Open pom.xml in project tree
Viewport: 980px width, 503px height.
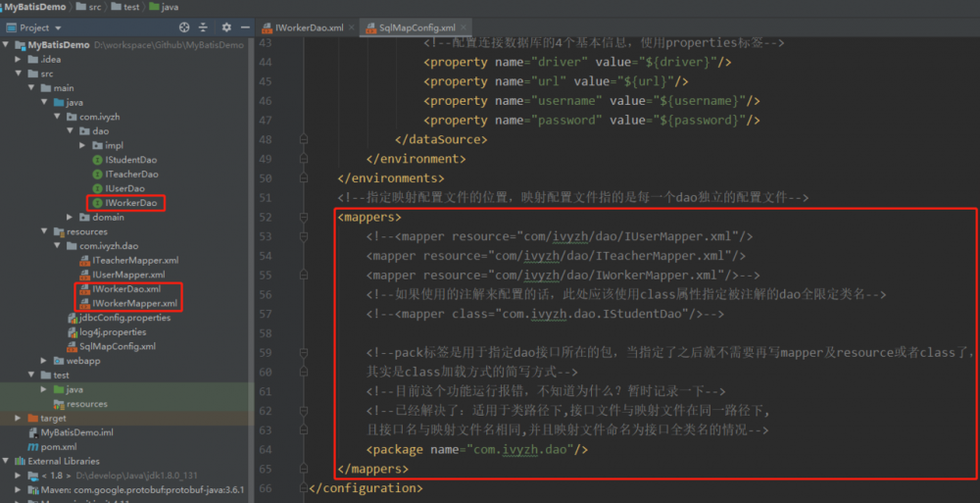pos(58,446)
